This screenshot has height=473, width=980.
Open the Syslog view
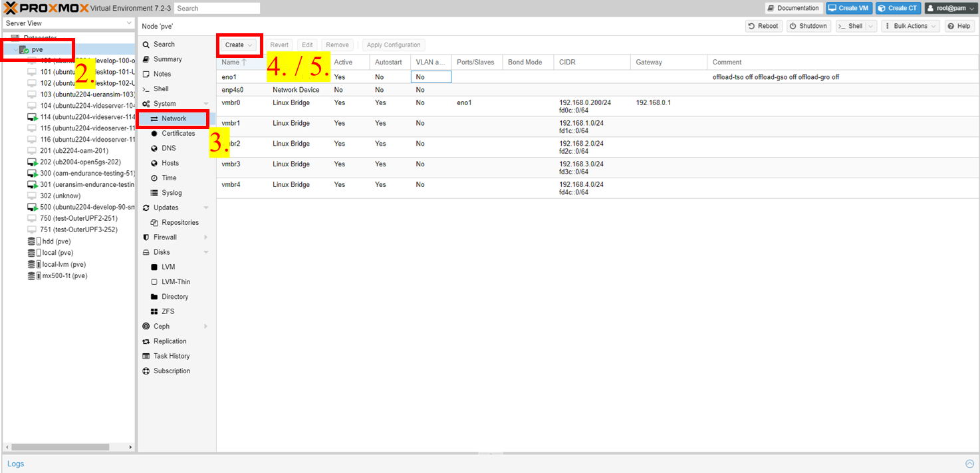pos(172,193)
